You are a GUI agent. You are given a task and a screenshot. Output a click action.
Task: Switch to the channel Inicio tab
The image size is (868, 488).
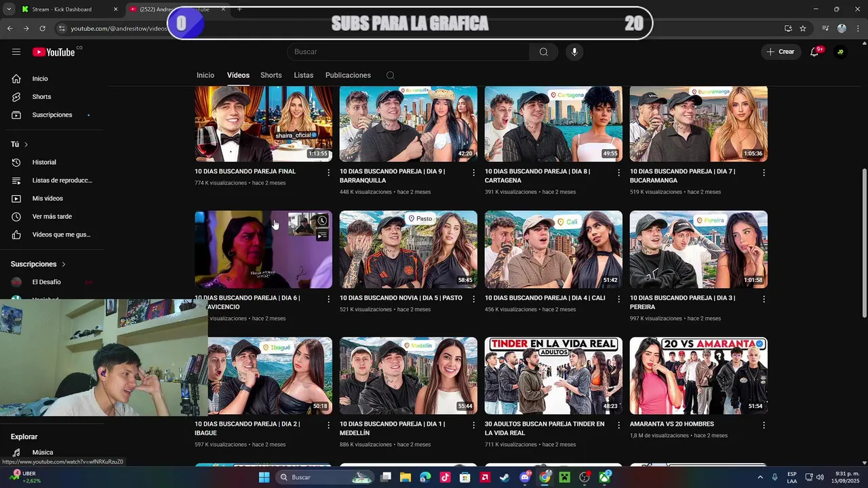click(x=205, y=75)
